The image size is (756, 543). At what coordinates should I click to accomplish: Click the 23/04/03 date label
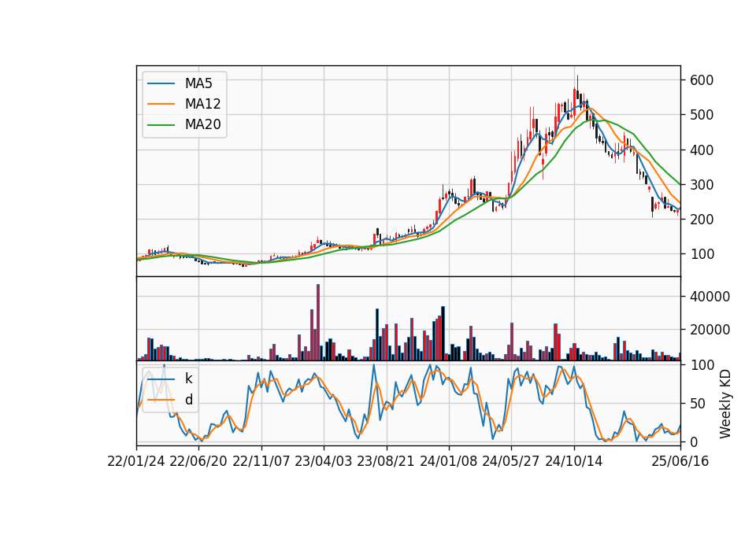(324, 461)
